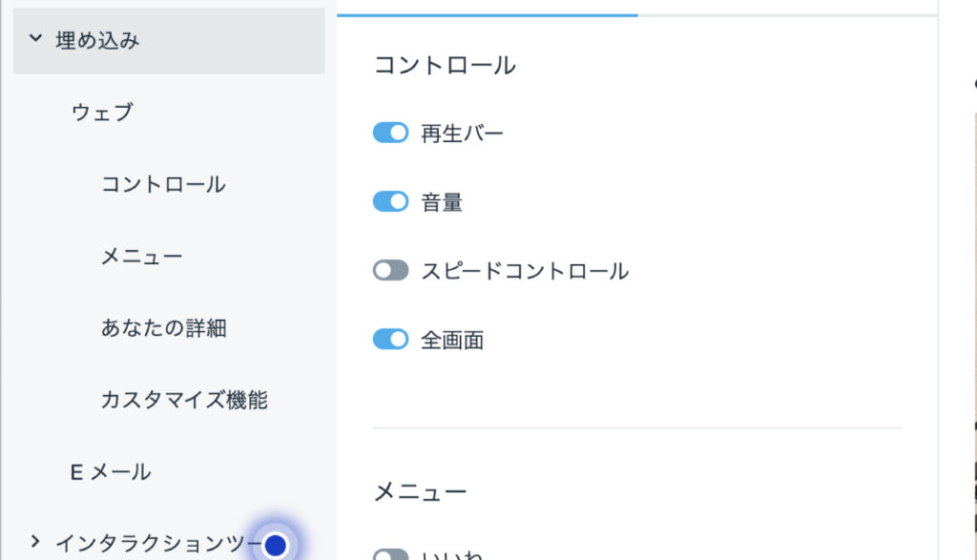Open the ウェブ sidebar item
The image size is (977, 560).
pyautogui.click(x=102, y=113)
